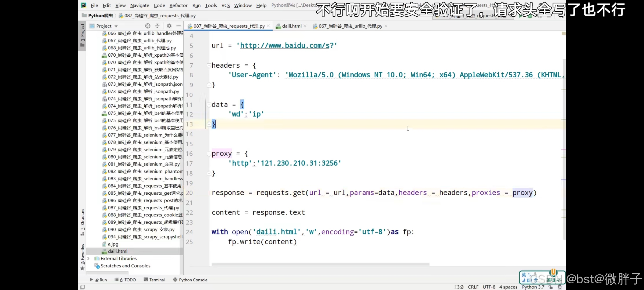Collapse the data dict fold marker

tap(209, 105)
